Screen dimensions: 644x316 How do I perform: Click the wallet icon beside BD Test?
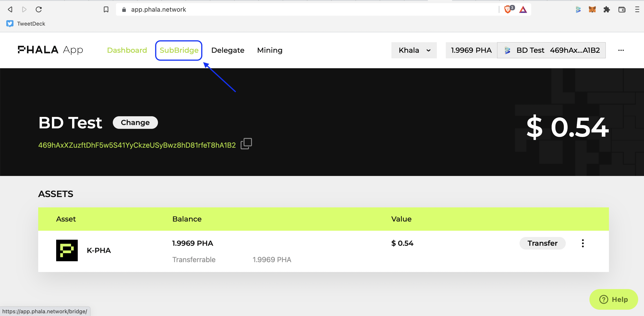tap(507, 50)
